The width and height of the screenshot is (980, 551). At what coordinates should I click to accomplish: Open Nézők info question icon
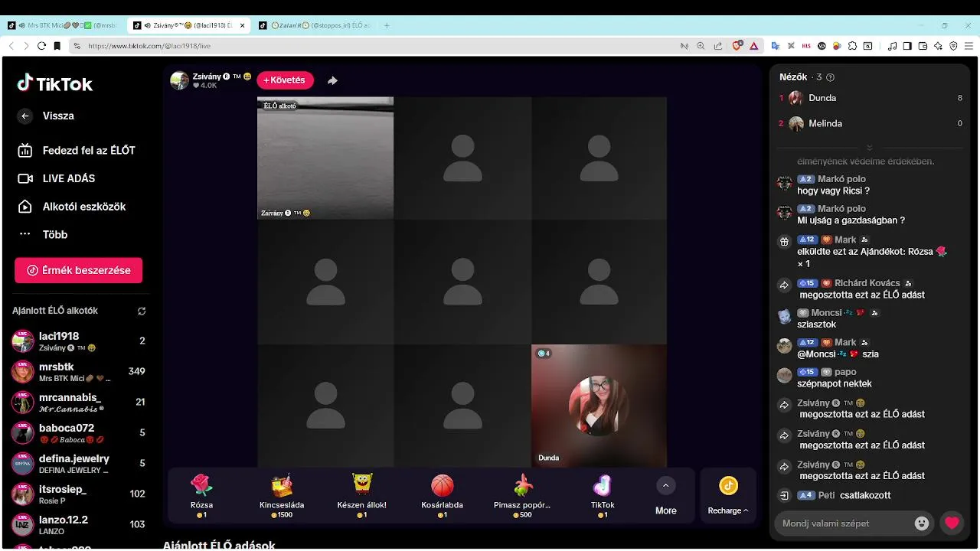(831, 77)
